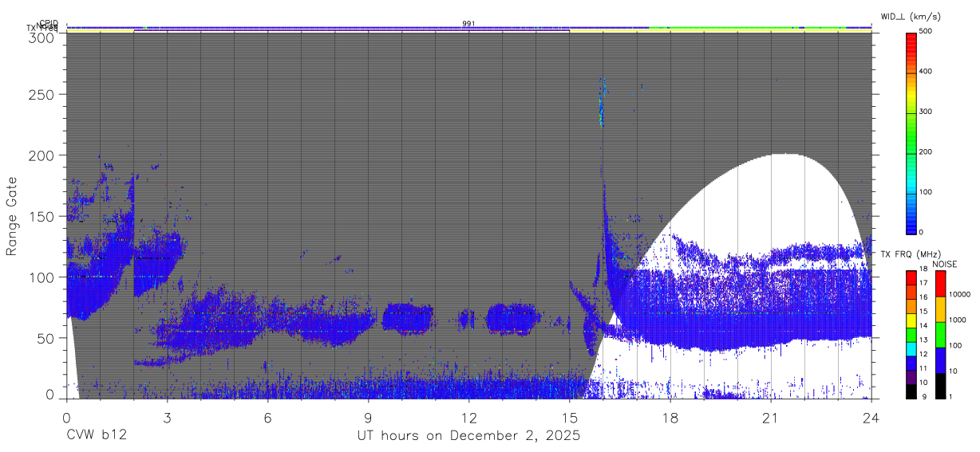The image size is (980, 452).
Task: Click the 12 MHz label in TX FRQ legend
Action: click(925, 354)
